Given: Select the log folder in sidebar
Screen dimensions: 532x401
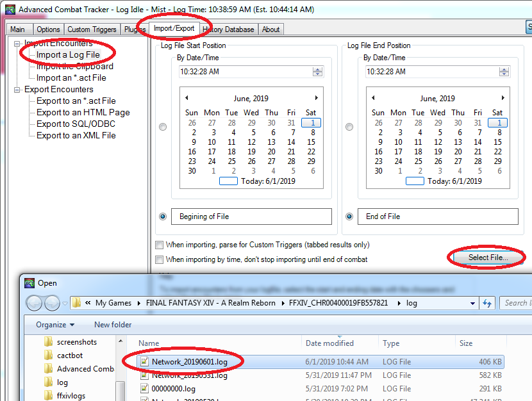Looking at the screenshot, I should pyautogui.click(x=56, y=382).
